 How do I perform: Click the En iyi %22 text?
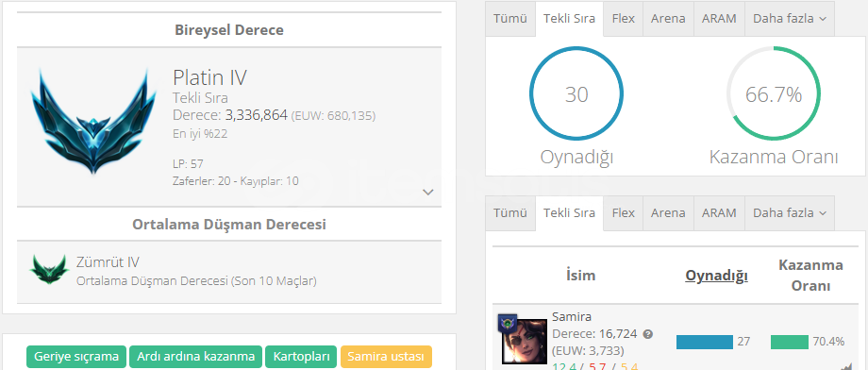click(x=200, y=134)
